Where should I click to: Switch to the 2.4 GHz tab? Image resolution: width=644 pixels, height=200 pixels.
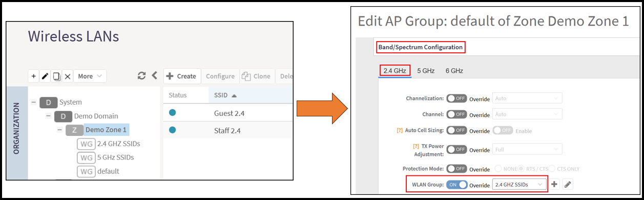point(394,71)
